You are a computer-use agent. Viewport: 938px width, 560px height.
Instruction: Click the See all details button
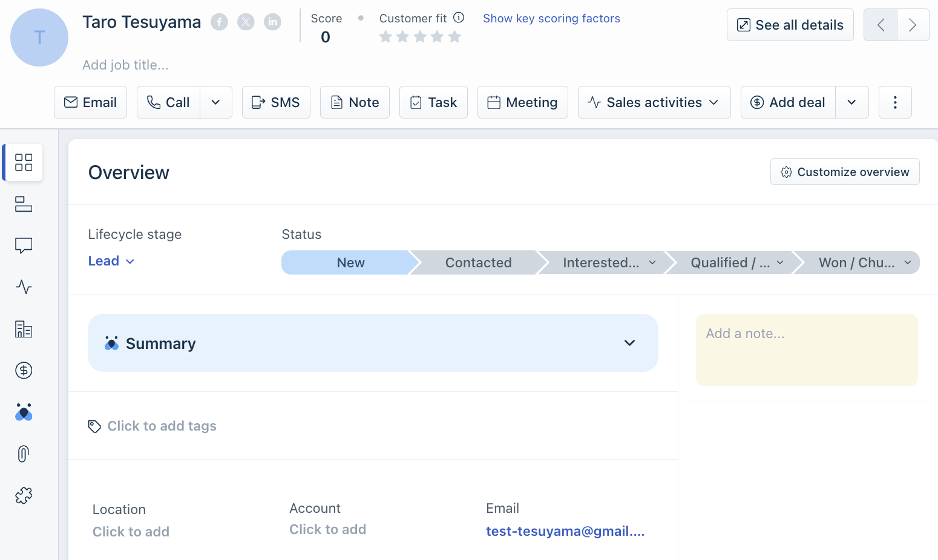(790, 25)
